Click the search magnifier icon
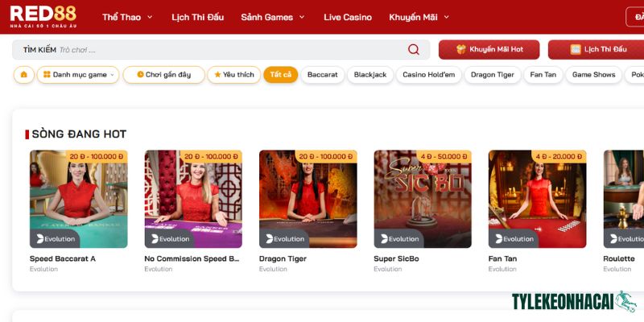This screenshot has height=322, width=644. [414, 49]
